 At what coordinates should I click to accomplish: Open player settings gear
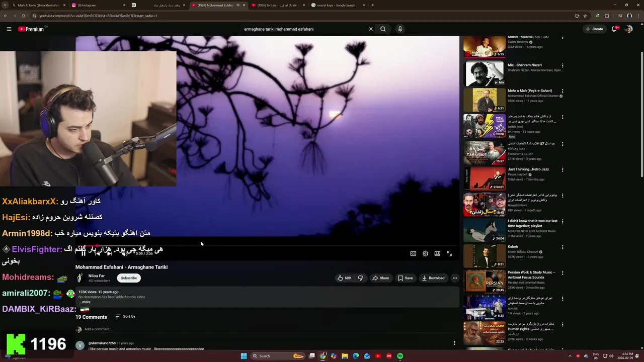click(425, 254)
